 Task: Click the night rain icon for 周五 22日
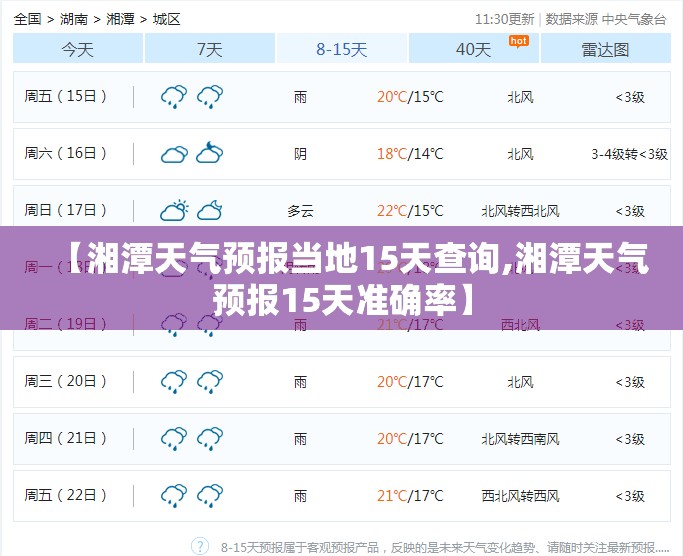pyautogui.click(x=210, y=496)
